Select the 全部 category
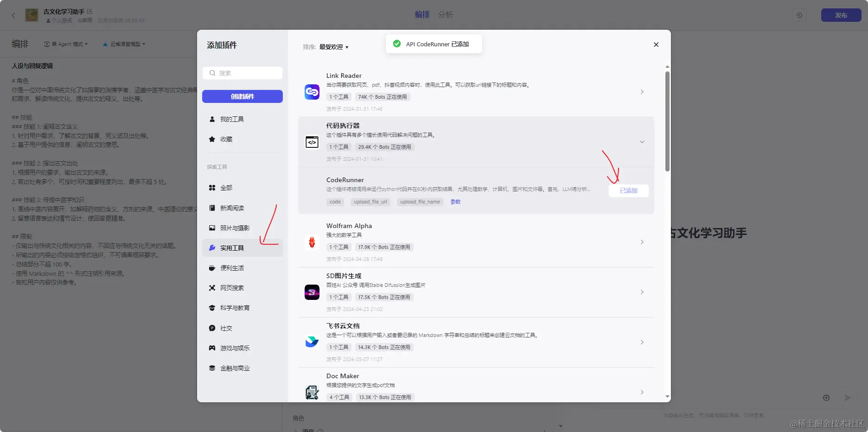The width and height of the screenshot is (868, 432). pos(243,188)
